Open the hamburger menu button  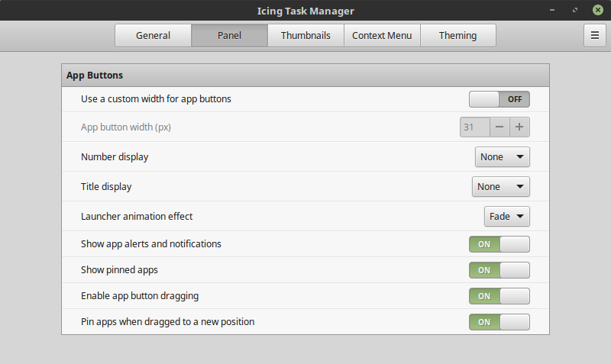(594, 35)
